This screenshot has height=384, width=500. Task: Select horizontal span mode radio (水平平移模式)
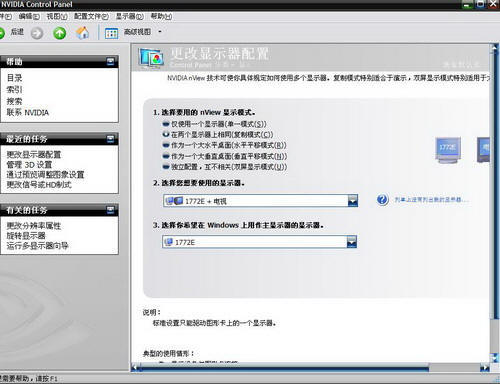tap(166, 145)
